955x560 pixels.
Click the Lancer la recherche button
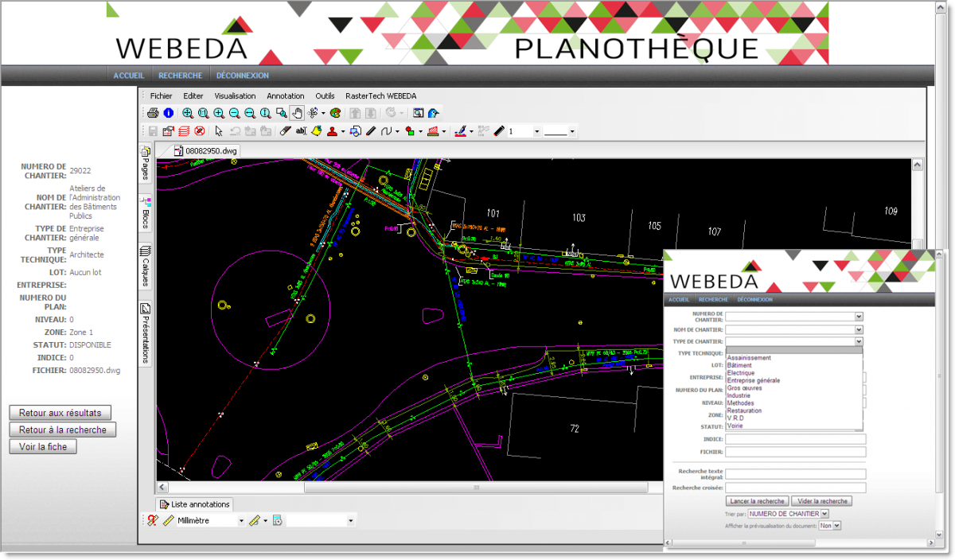pyautogui.click(x=757, y=501)
